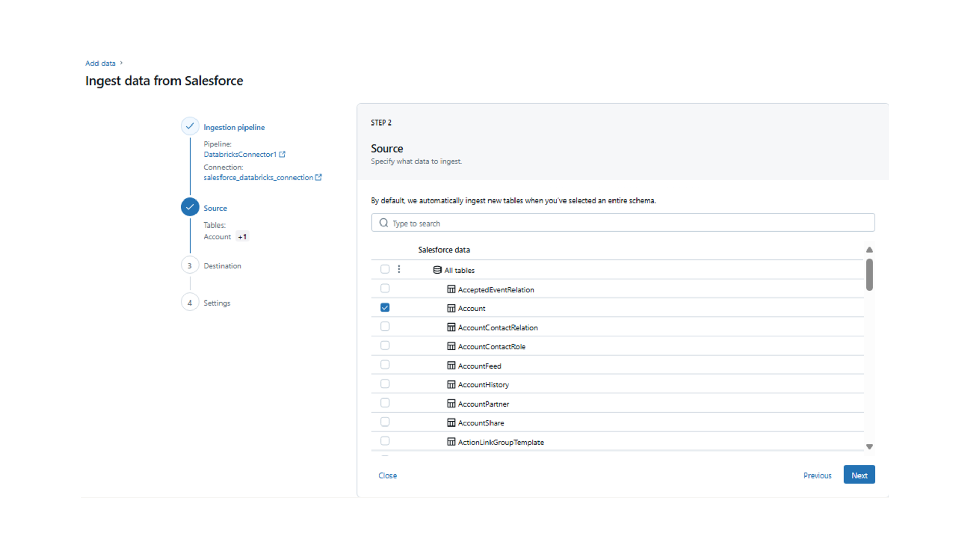Click the All tables label
The height and width of the screenshot is (551, 980).
point(459,270)
